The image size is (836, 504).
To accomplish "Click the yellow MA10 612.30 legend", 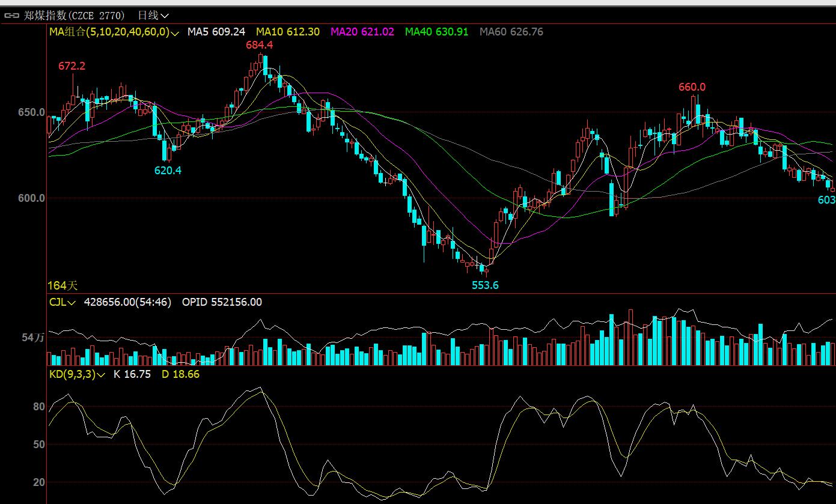I will click(288, 32).
